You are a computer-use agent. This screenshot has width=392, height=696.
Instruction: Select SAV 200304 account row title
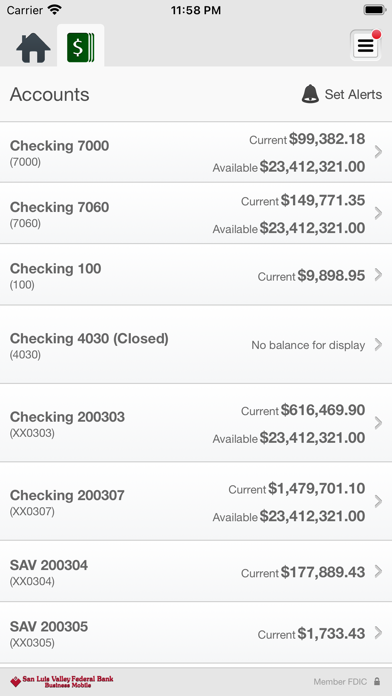coord(49,565)
